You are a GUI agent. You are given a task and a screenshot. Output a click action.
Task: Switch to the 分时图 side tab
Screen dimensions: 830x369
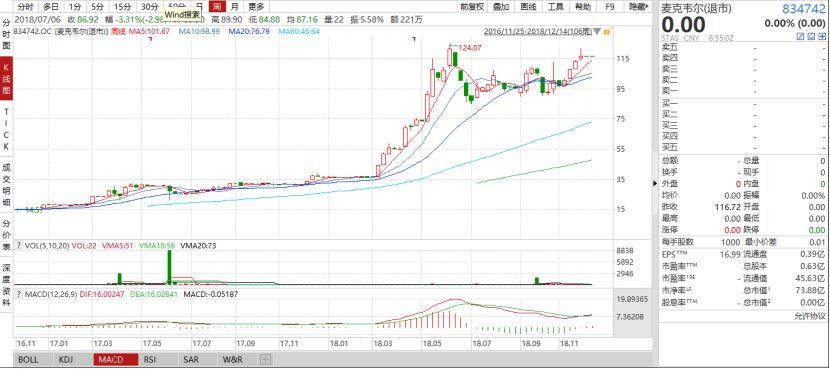coord(6,34)
